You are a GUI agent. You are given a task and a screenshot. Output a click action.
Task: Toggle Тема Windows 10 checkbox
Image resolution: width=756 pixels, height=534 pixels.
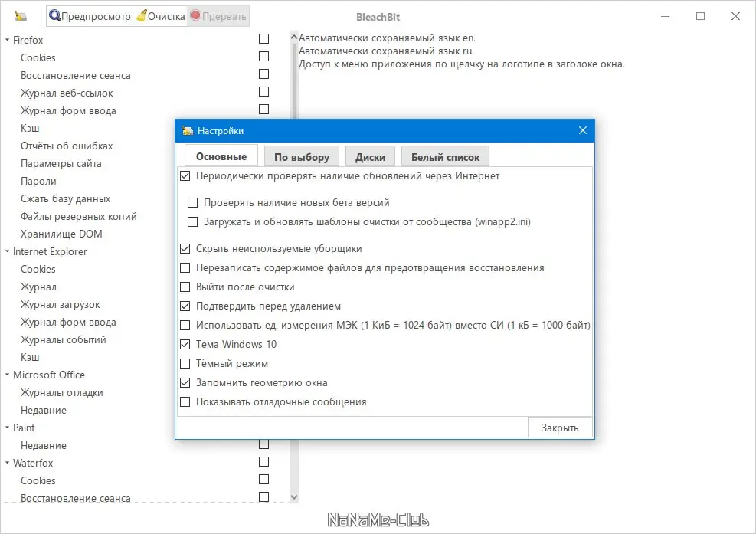185,345
